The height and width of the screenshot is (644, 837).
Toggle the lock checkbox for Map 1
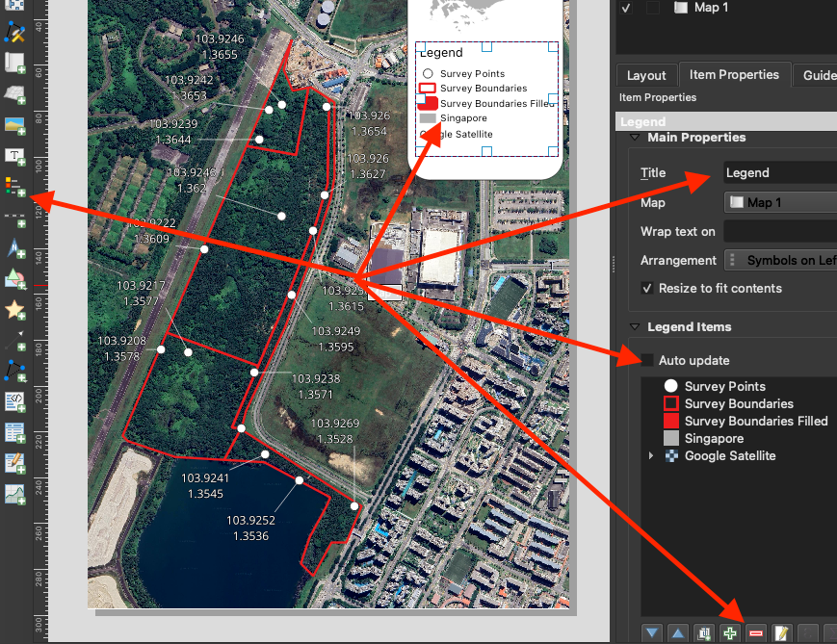[x=652, y=8]
